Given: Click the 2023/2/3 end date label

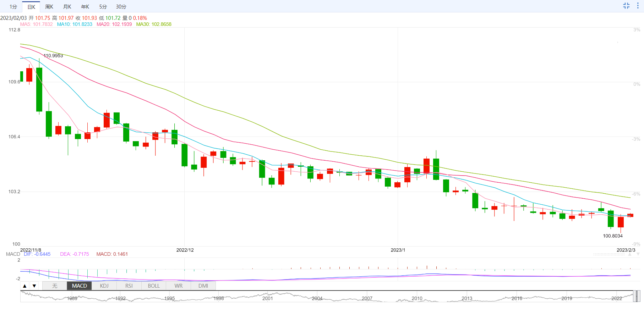Looking at the screenshot, I should click(626, 250).
